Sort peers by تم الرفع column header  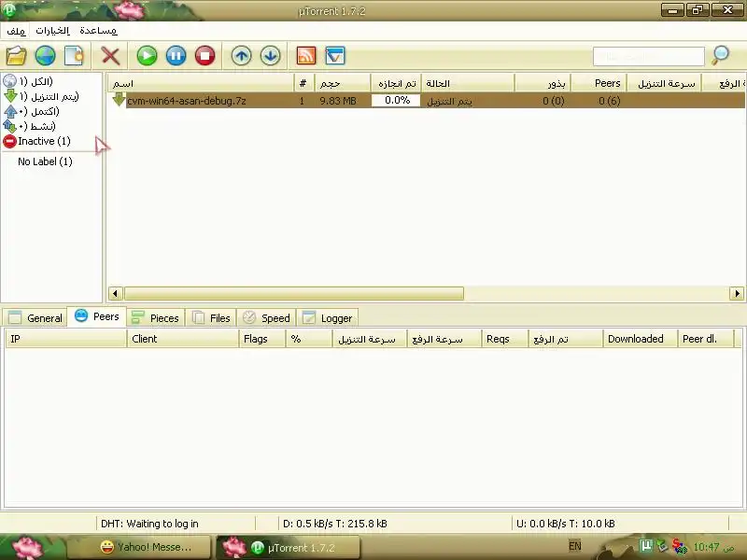click(x=566, y=339)
